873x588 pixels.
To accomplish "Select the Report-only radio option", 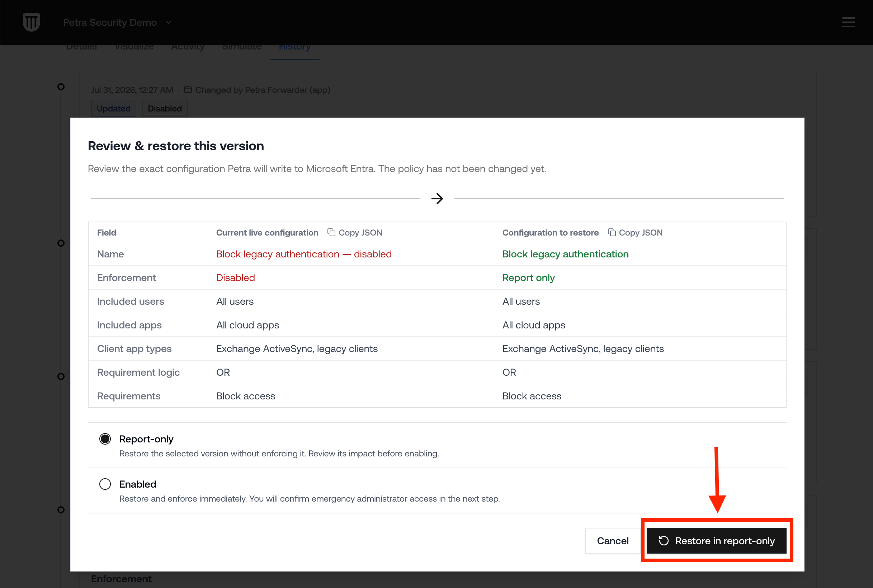I will click(105, 439).
